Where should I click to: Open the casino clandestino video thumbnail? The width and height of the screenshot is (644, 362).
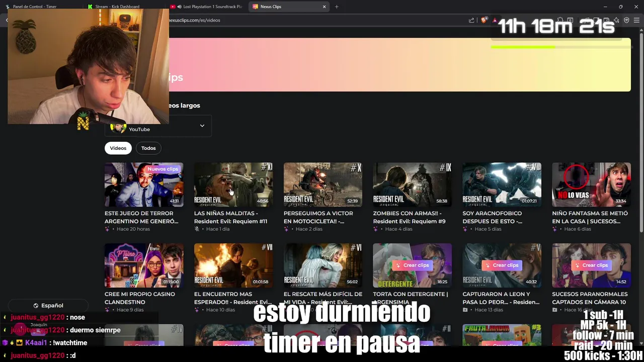(x=144, y=265)
